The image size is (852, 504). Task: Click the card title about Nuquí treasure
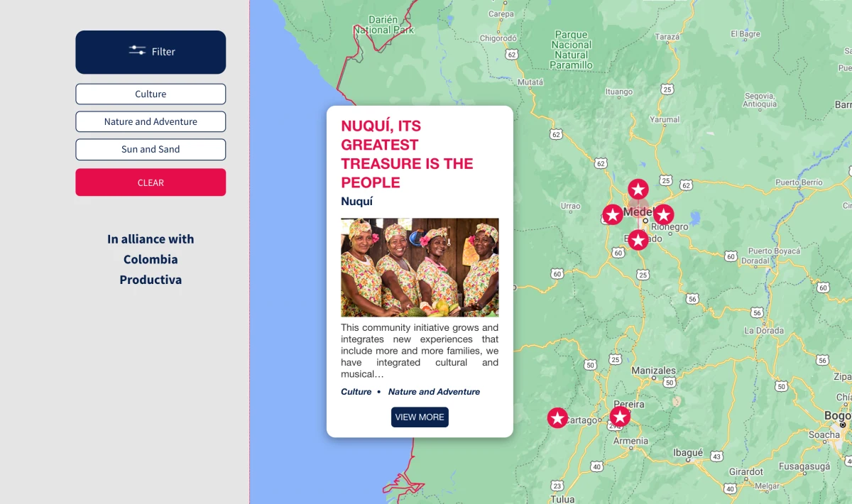click(407, 154)
